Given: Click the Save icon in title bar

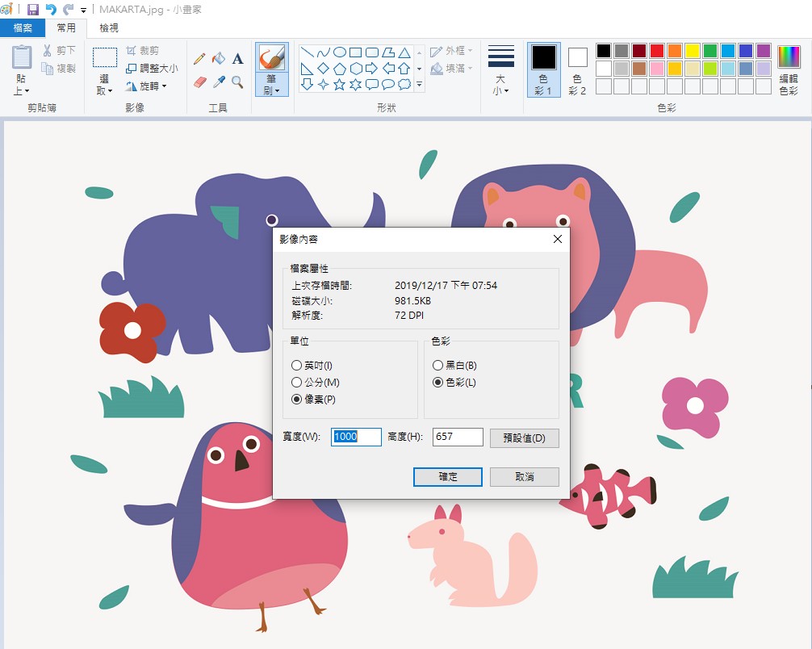Looking at the screenshot, I should tap(33, 10).
